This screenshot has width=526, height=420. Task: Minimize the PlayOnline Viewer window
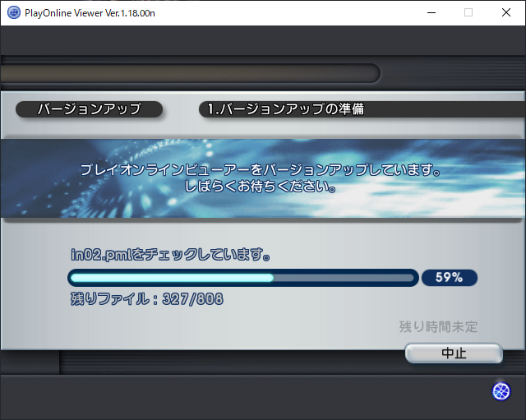pos(431,13)
